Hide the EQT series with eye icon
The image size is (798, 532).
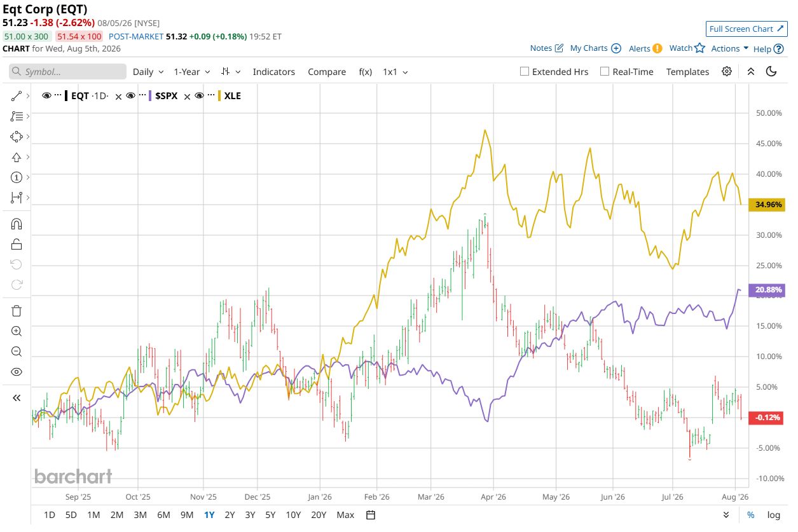point(46,95)
